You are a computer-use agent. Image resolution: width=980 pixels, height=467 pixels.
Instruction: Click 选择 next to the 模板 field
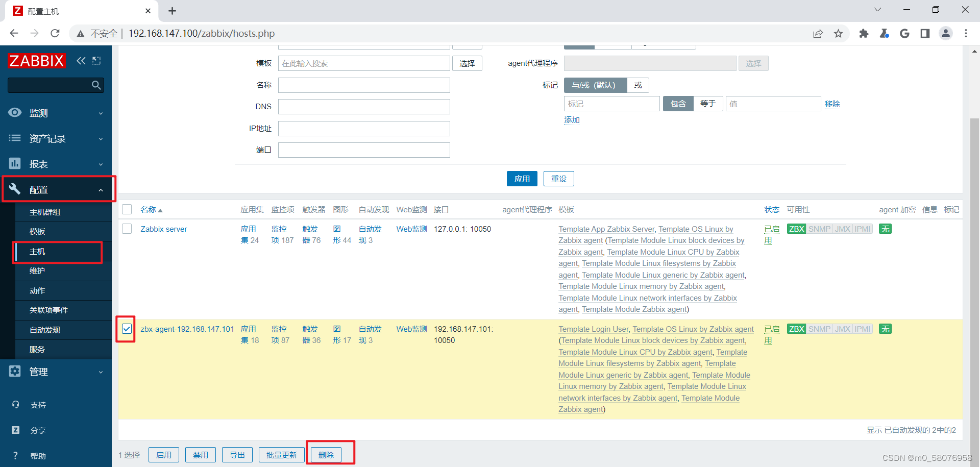pyautogui.click(x=467, y=63)
